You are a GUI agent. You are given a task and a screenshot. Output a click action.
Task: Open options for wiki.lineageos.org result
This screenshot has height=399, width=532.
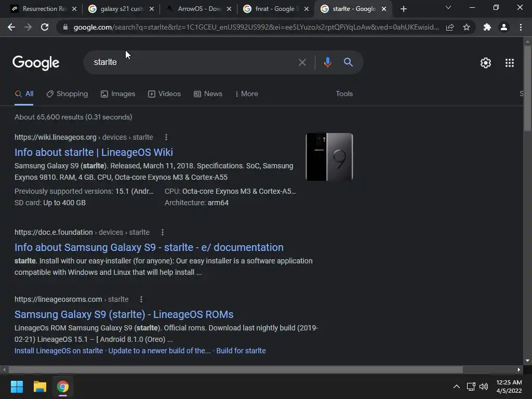coord(166,137)
